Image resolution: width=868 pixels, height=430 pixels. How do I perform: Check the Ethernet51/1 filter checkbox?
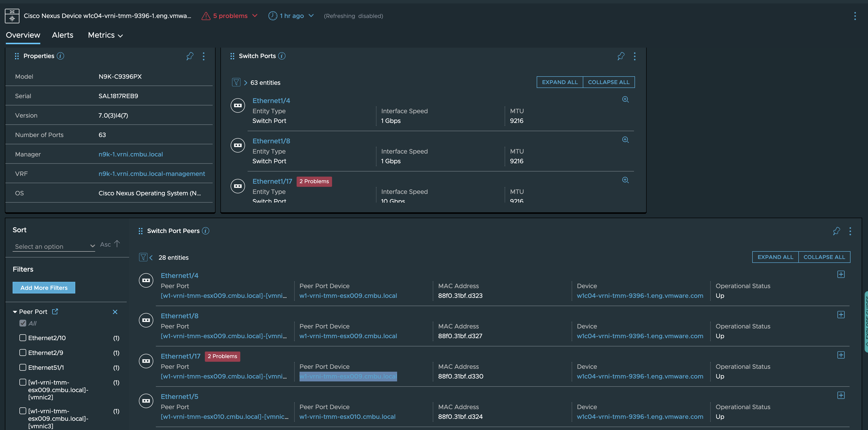[x=23, y=367]
